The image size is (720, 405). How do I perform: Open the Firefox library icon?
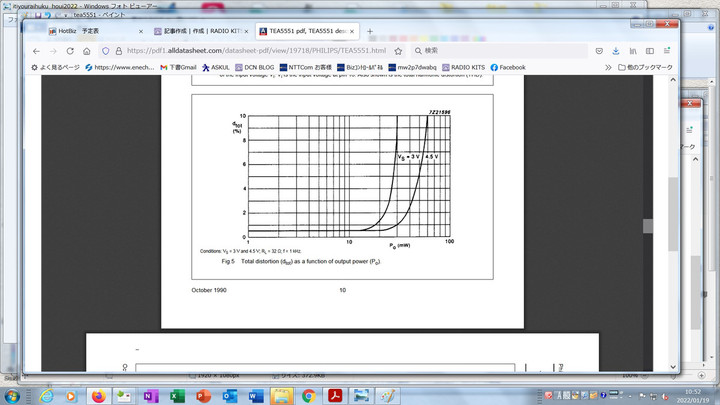pyautogui.click(x=634, y=50)
